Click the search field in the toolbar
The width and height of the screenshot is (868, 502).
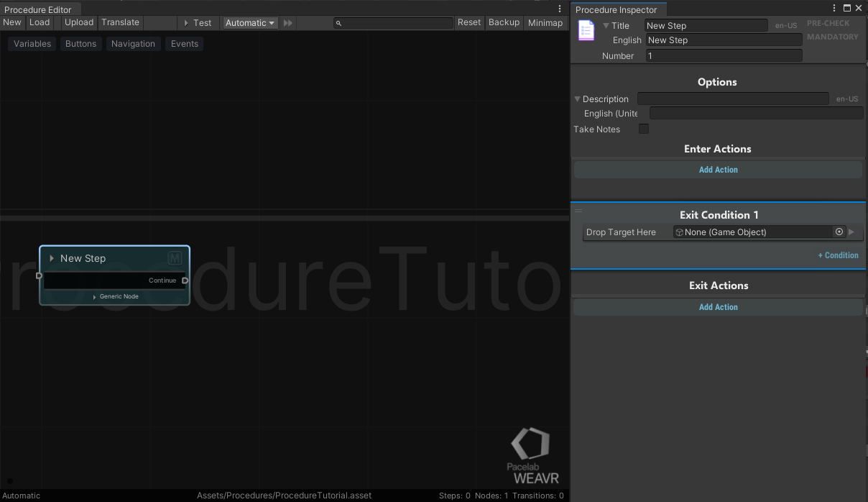pyautogui.click(x=393, y=23)
